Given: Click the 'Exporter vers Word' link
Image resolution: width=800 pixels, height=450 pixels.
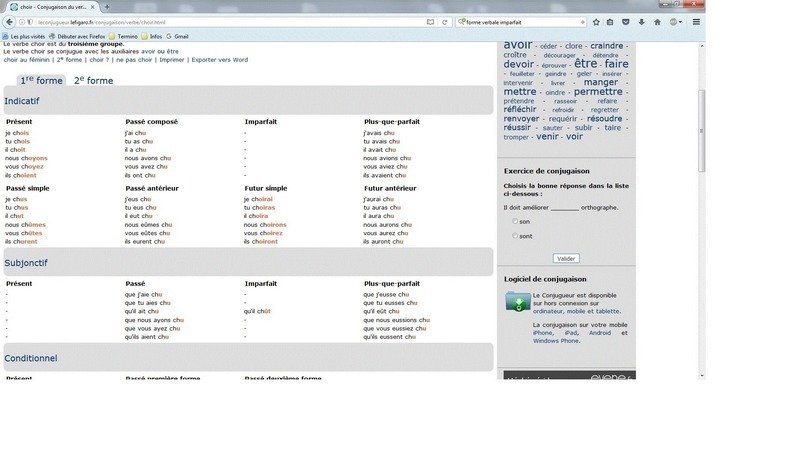Looking at the screenshot, I should tap(219, 60).
